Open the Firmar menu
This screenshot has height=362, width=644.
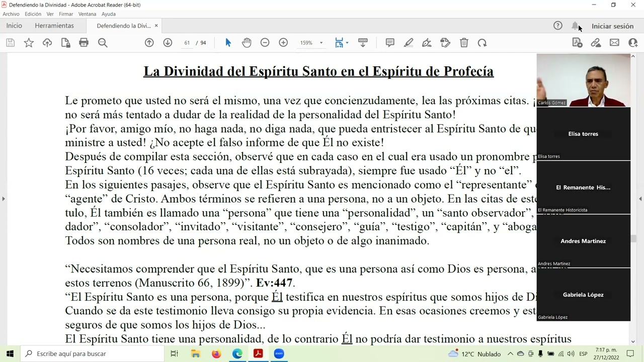click(x=66, y=14)
